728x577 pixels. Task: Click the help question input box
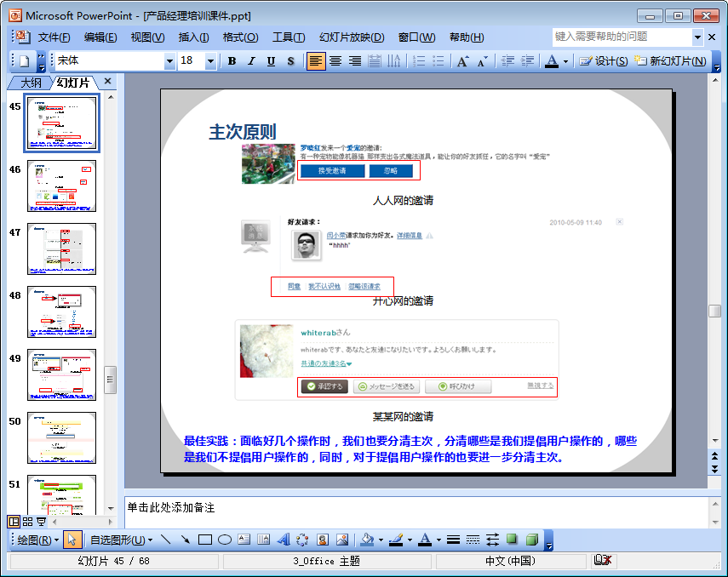pos(622,37)
